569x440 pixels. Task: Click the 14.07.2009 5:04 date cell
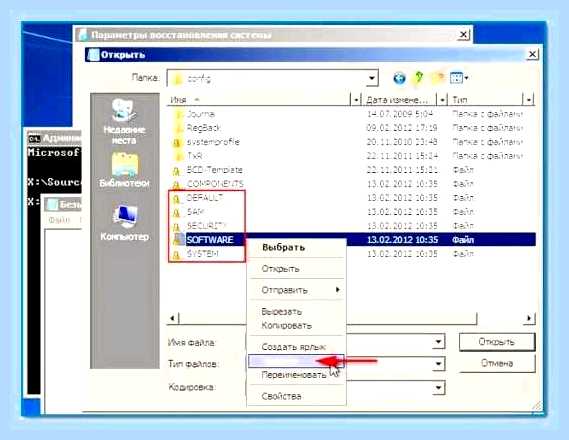400,114
